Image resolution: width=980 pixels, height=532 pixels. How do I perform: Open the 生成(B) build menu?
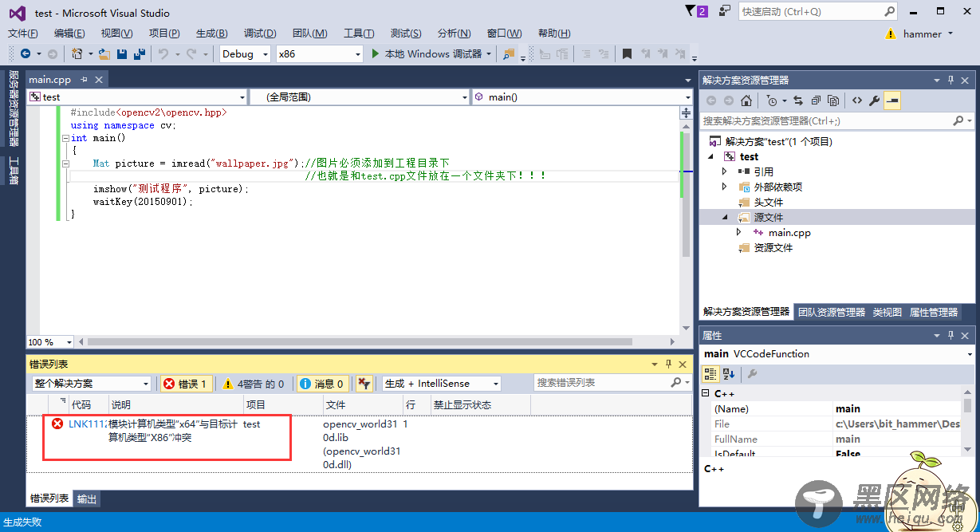(211, 33)
